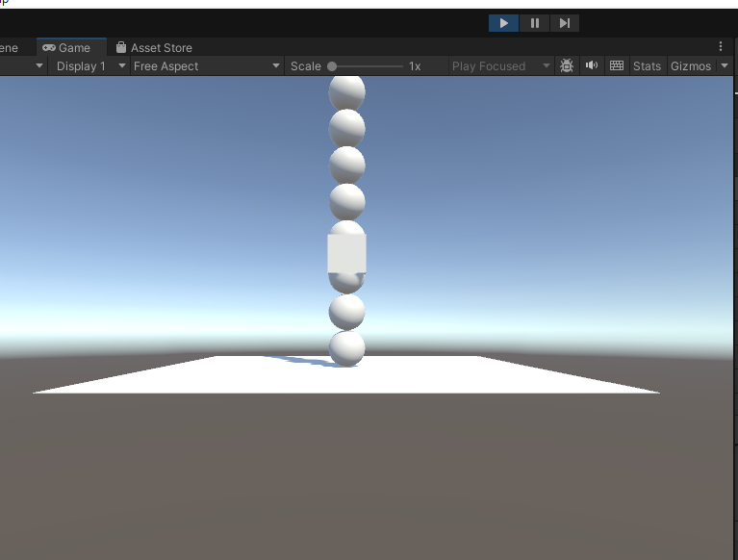Toggle Gizmos in Game view
This screenshot has height=560, width=738.
pyautogui.click(x=691, y=66)
